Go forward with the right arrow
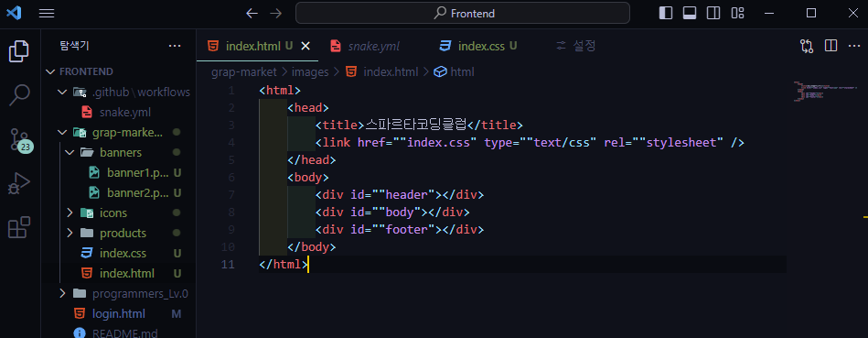The height and width of the screenshot is (338, 868). (x=275, y=14)
